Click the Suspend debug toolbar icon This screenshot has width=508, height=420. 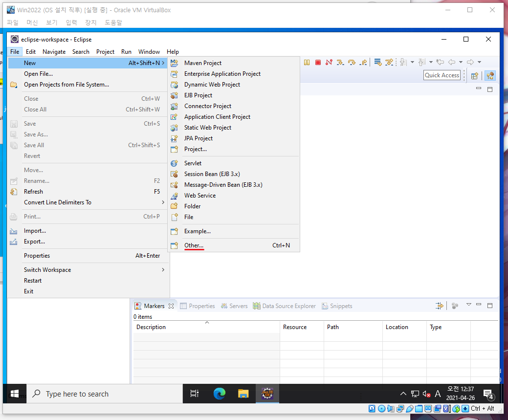pyautogui.click(x=307, y=62)
